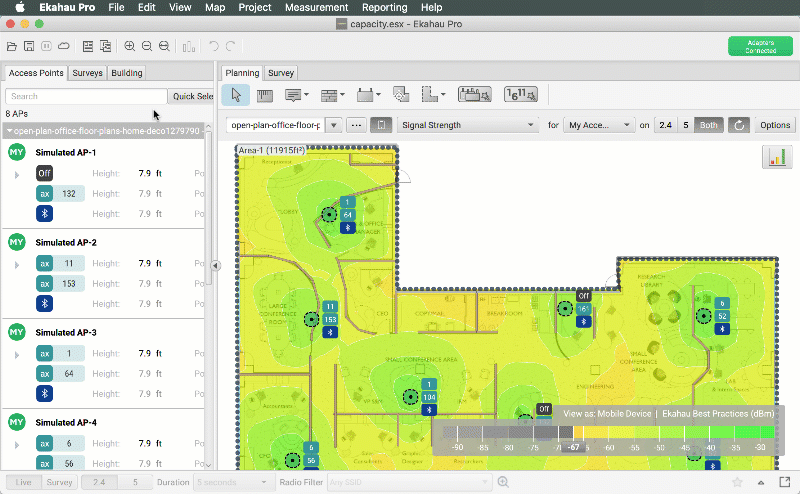Screen dimensions: 800x494
Task: Click the zoom to fit magnifier icon
Action: (x=164, y=46)
